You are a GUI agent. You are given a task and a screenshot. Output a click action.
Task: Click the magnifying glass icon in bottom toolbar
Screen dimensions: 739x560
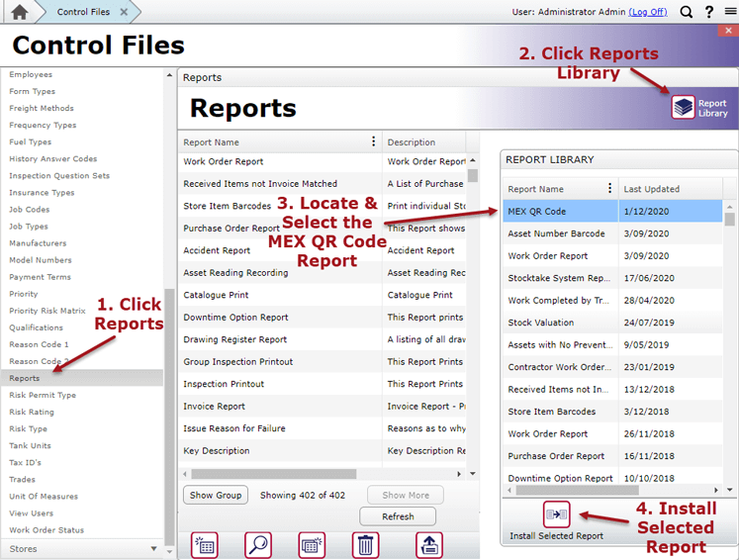coord(258,545)
